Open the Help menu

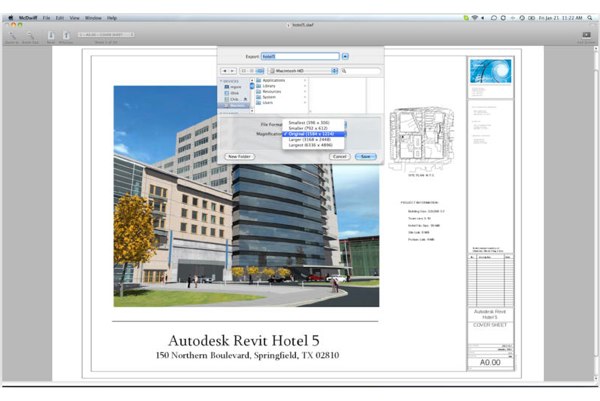112,18
